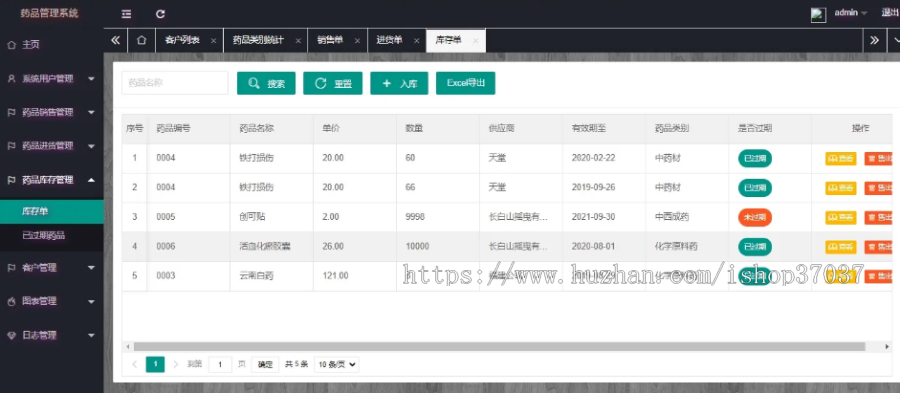Expand the 药品进货管理 menu arrow
The height and width of the screenshot is (393, 900).
pos(92,146)
